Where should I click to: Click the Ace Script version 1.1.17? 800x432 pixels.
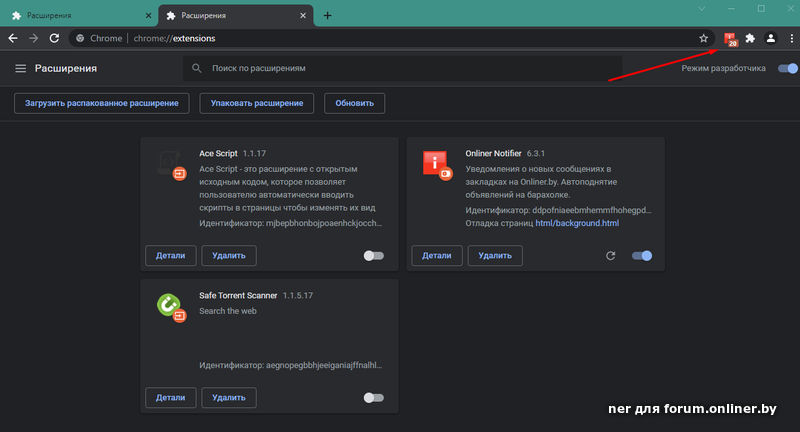click(x=254, y=154)
